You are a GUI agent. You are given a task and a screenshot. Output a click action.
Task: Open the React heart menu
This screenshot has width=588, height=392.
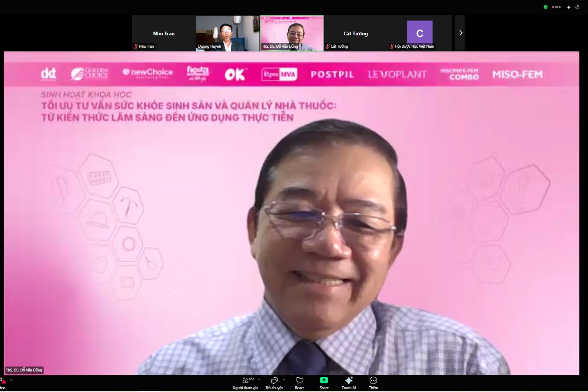click(x=299, y=383)
